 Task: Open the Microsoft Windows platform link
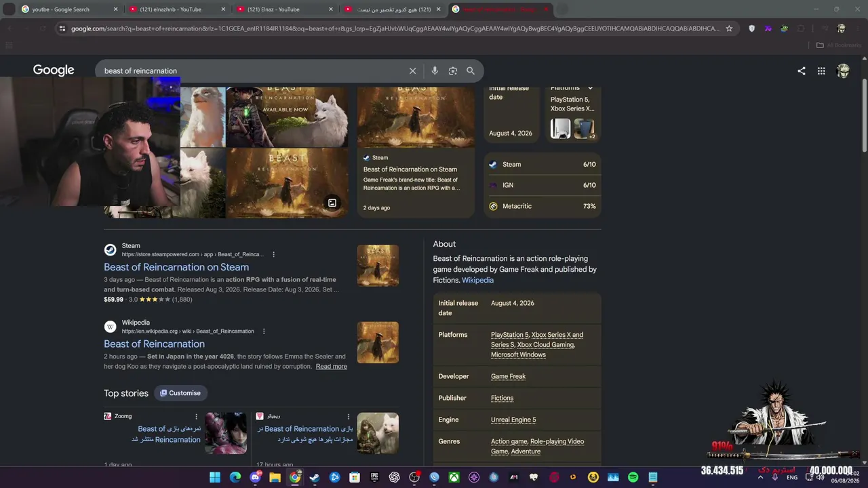pyautogui.click(x=518, y=354)
